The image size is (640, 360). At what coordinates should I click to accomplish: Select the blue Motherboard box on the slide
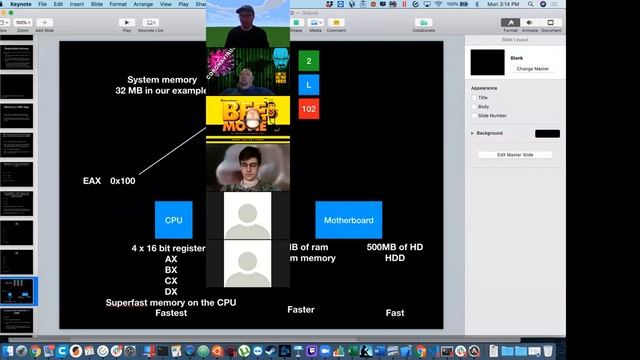pos(349,220)
